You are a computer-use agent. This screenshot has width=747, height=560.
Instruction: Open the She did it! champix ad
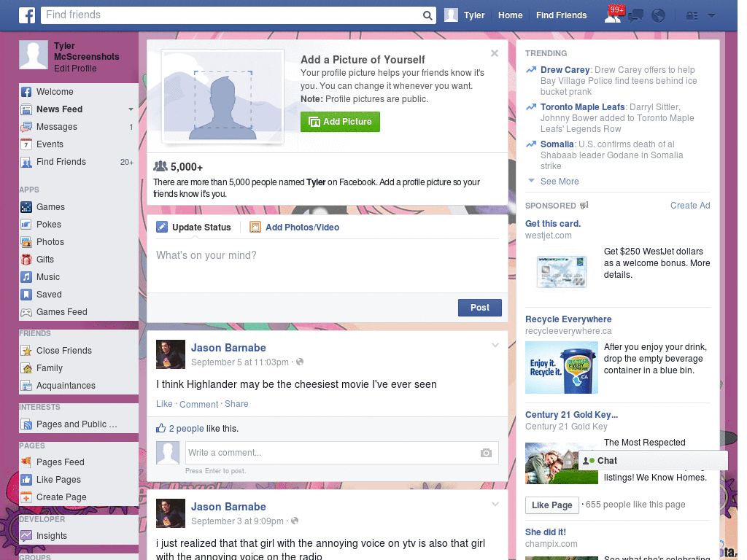546,532
